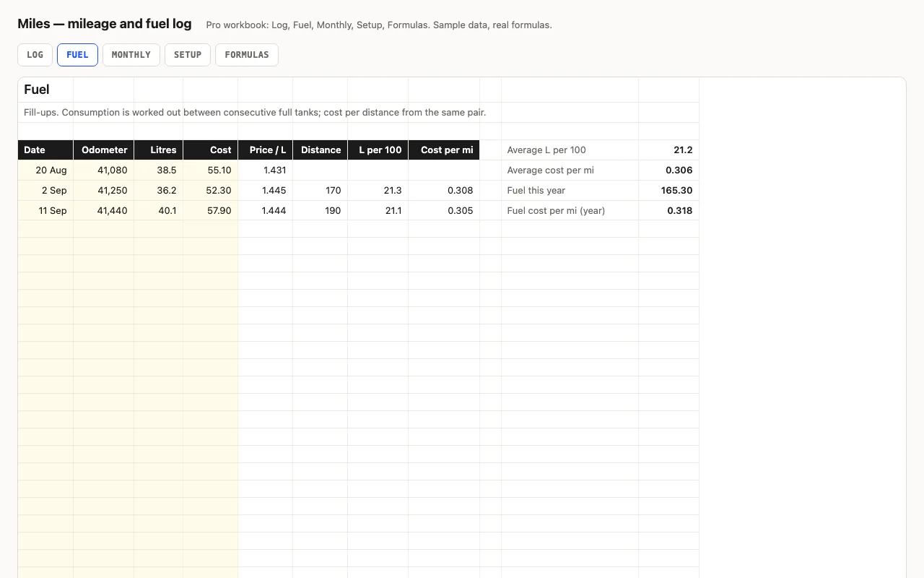The width and height of the screenshot is (924, 578).
Task: Click the Odometer column header
Action: pos(104,150)
